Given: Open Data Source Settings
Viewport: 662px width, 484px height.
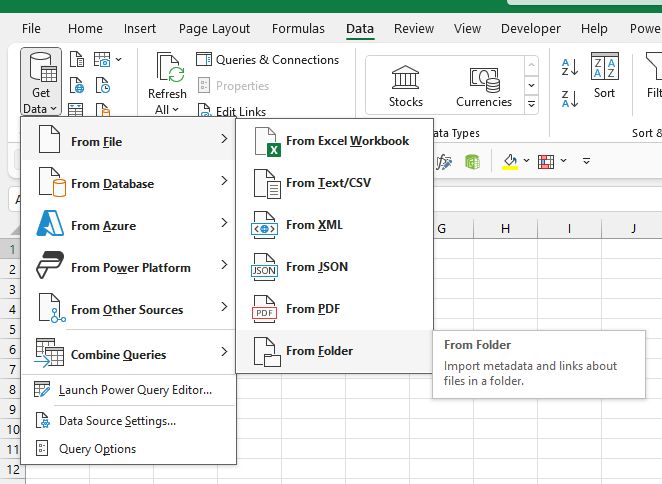Looking at the screenshot, I should click(128, 421).
